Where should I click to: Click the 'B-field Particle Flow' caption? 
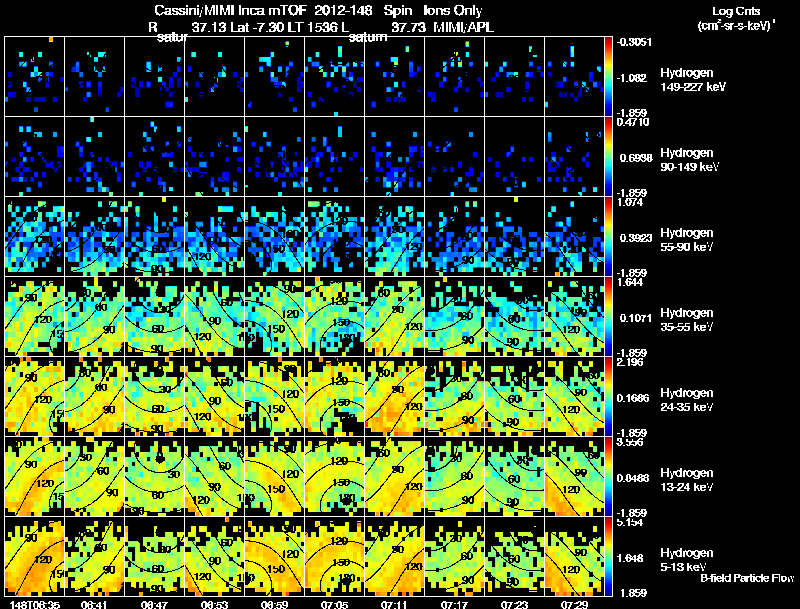click(747, 578)
